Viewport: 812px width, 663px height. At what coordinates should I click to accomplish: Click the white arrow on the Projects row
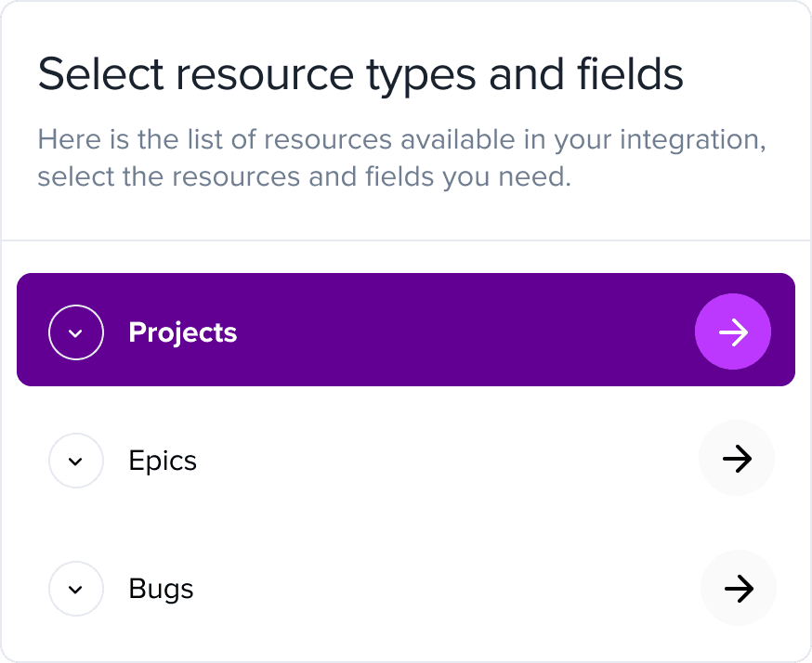733,332
